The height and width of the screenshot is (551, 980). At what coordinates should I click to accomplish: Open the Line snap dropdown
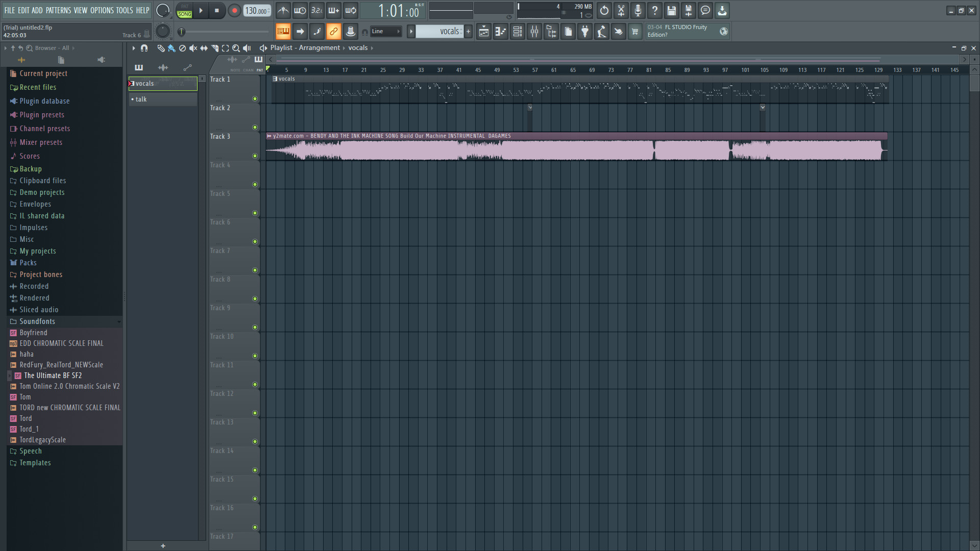386,31
